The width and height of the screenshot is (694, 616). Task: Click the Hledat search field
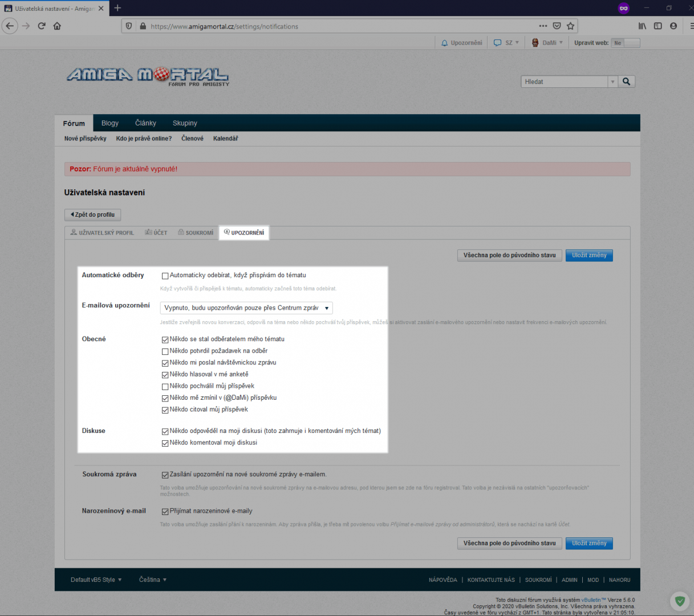564,82
